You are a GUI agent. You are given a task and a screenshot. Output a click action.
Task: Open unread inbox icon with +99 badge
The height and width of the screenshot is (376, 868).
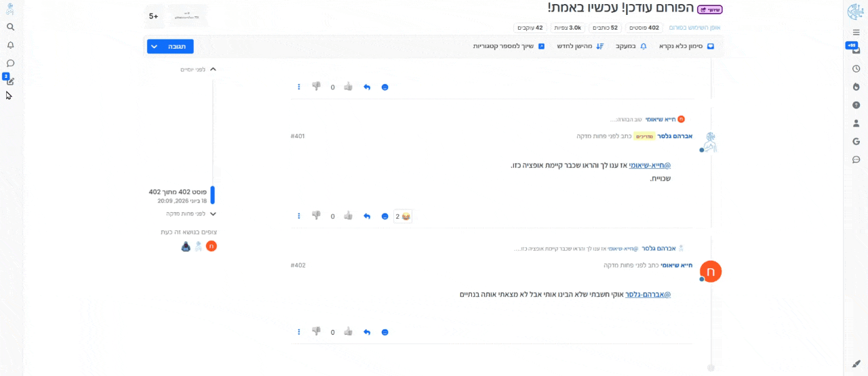(x=856, y=49)
